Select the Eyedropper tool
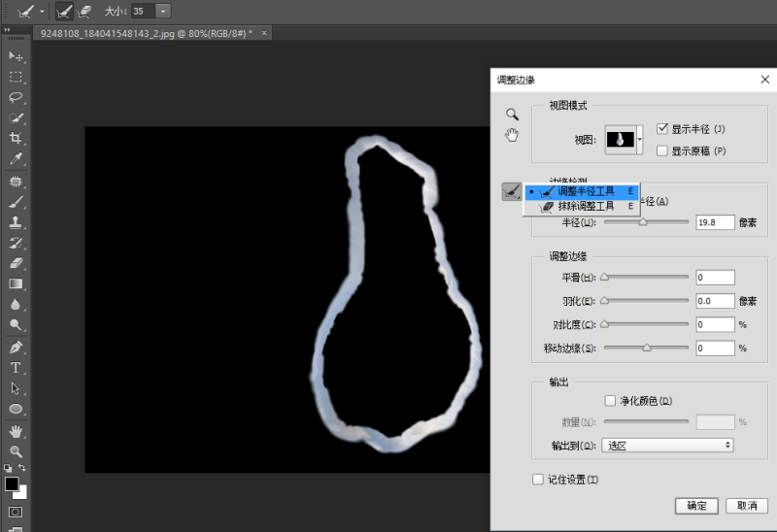Viewport: 777px width, 532px height. [x=16, y=158]
